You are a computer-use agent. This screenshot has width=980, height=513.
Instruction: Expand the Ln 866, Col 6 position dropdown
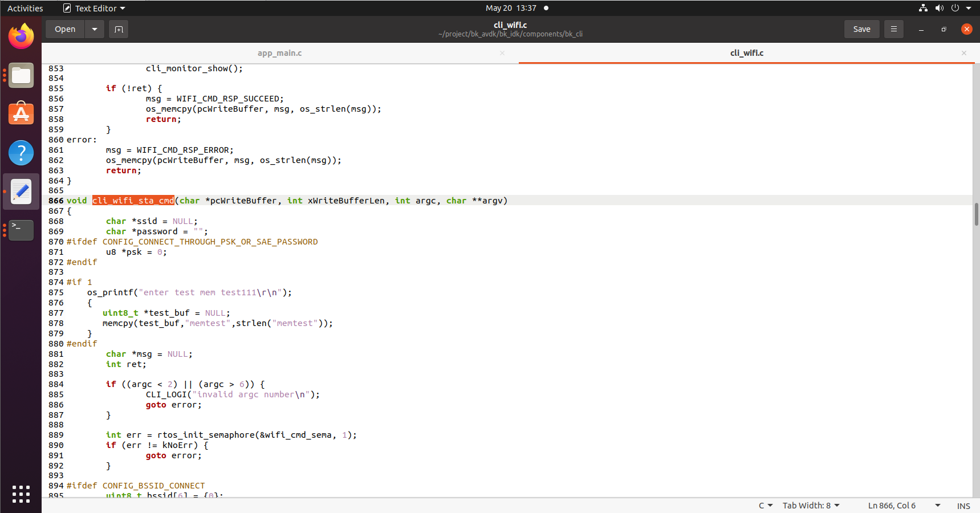coord(937,506)
